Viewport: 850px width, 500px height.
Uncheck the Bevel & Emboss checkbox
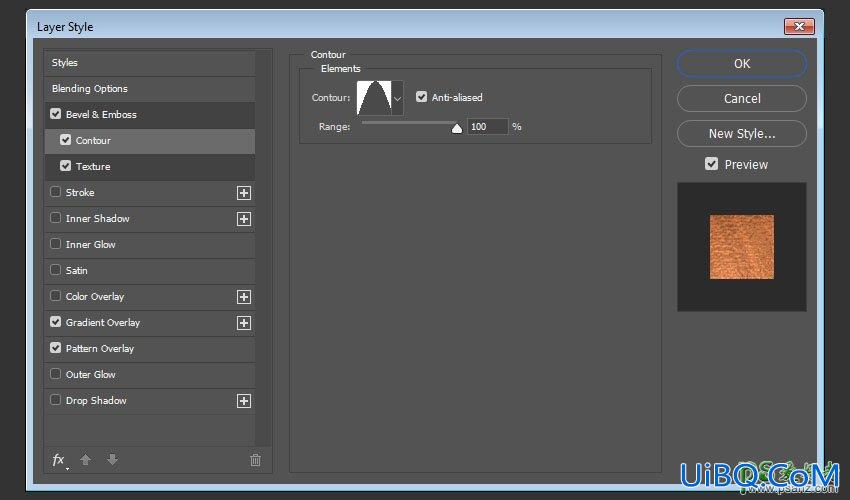click(x=55, y=114)
